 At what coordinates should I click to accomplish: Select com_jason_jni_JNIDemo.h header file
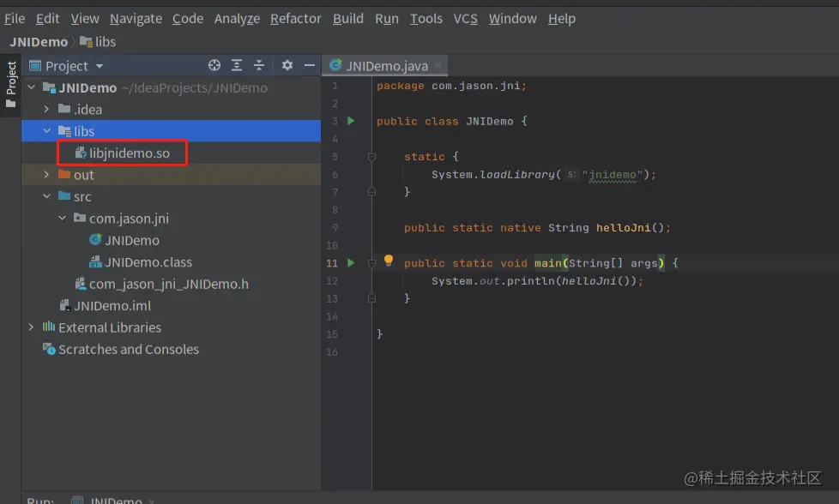(166, 283)
